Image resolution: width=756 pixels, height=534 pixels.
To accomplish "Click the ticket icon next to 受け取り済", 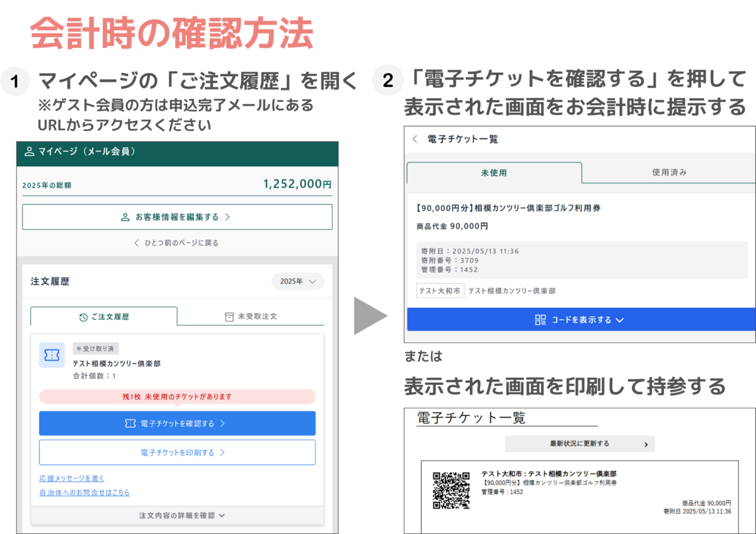I will tap(52, 355).
